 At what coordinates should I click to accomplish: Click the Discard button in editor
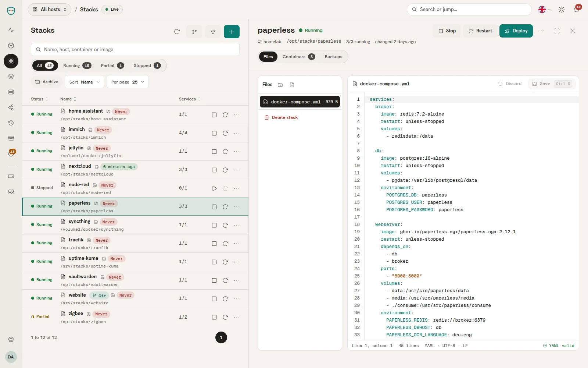coord(510,84)
